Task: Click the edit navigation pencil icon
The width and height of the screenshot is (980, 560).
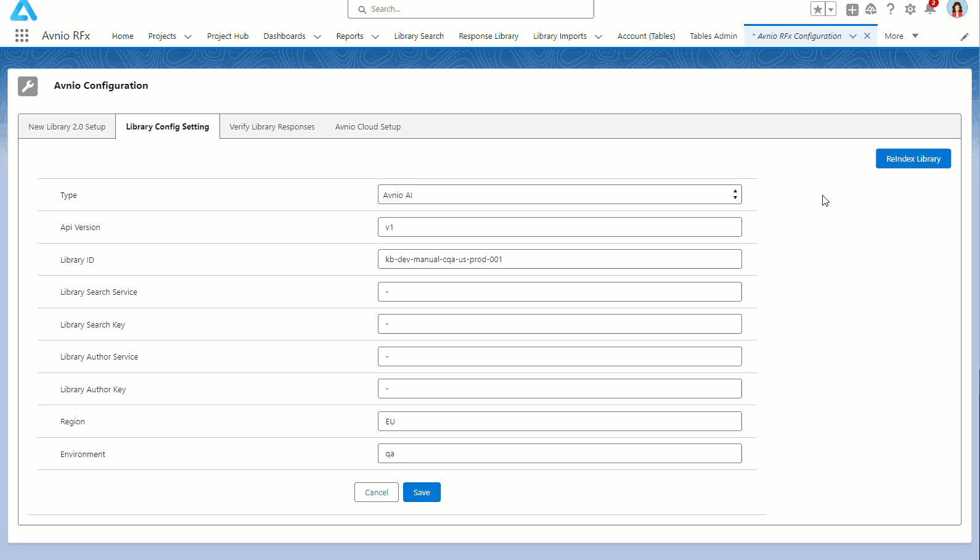Action: click(965, 37)
